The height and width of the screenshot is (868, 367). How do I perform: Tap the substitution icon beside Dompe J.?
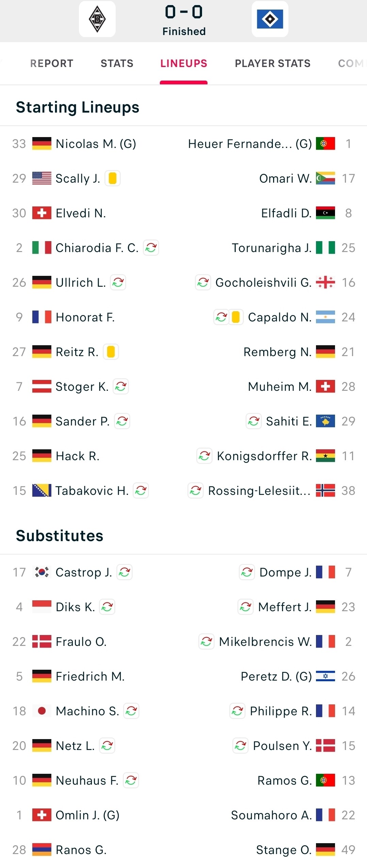247,572
